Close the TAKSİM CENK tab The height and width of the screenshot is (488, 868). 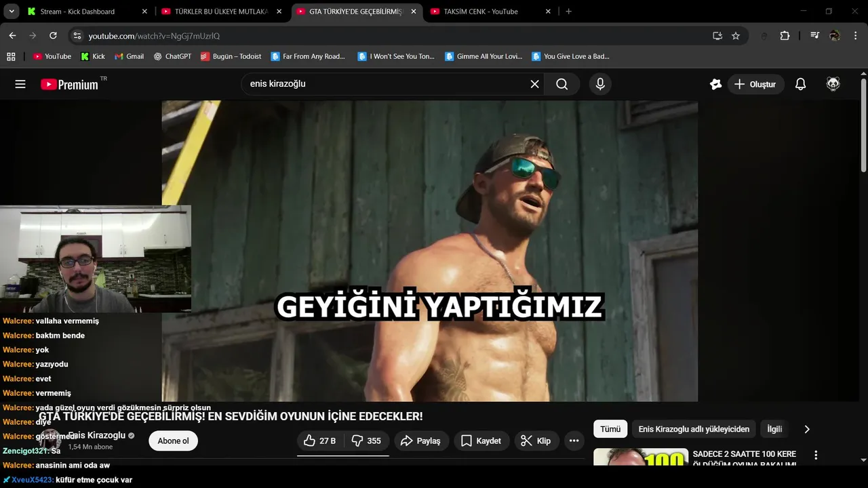click(548, 12)
